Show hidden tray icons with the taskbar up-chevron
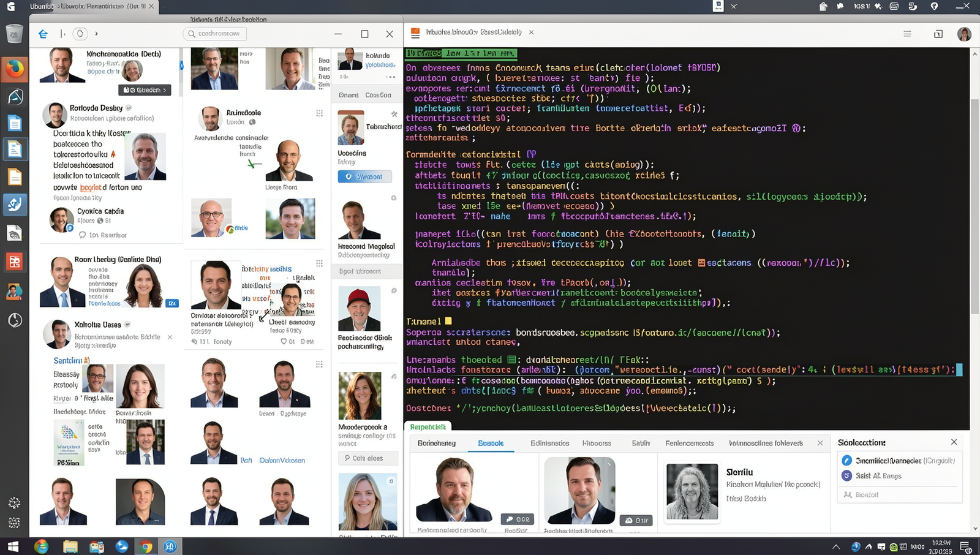Image resolution: width=980 pixels, height=555 pixels. [x=836, y=546]
